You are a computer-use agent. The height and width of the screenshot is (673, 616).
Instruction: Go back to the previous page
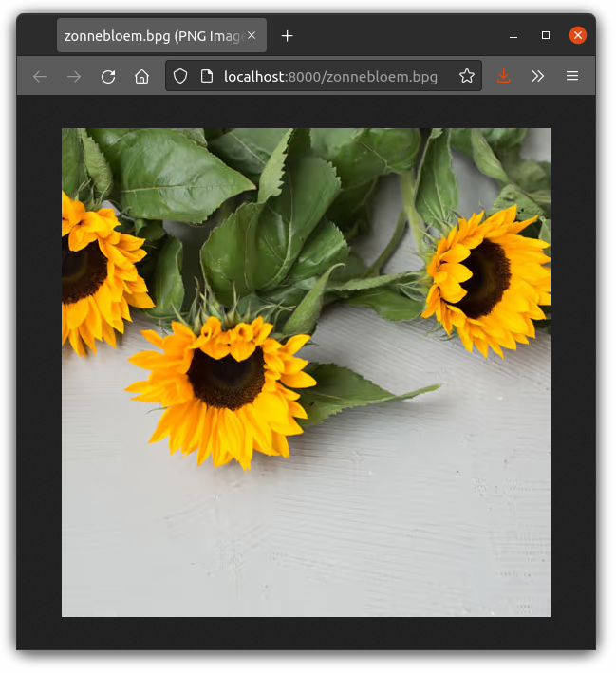40,76
